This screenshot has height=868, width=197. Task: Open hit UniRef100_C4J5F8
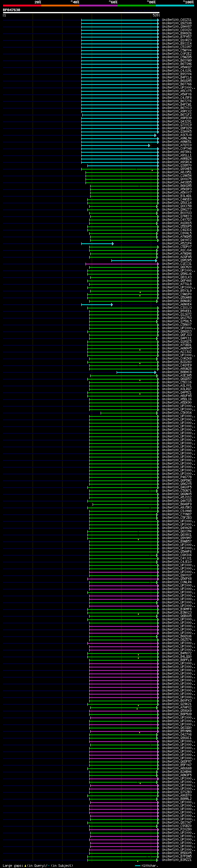[176, 98]
